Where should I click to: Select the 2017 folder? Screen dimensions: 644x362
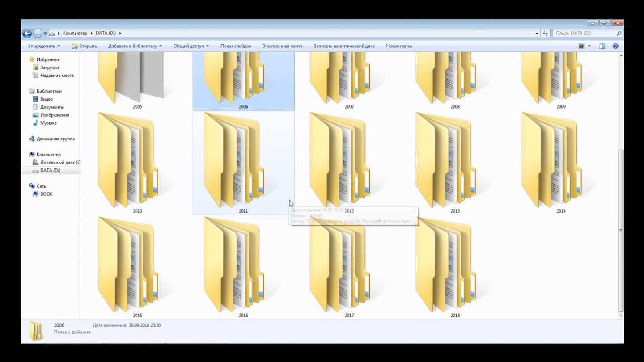pyautogui.click(x=349, y=267)
